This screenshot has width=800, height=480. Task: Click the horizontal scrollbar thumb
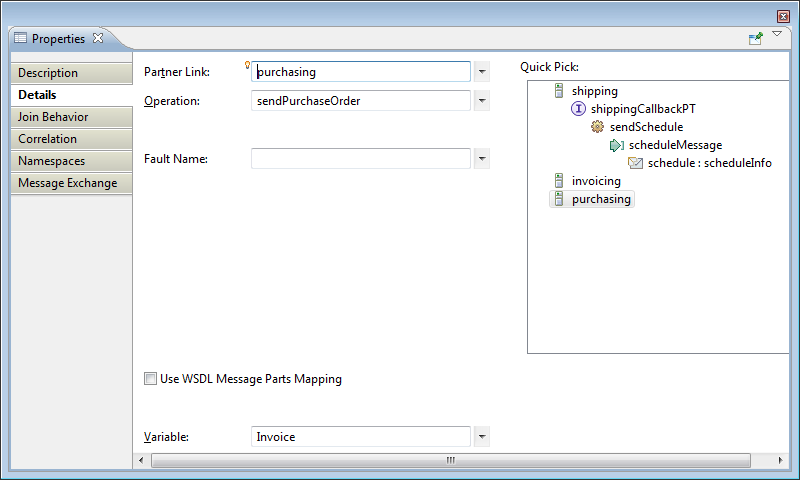[450, 460]
